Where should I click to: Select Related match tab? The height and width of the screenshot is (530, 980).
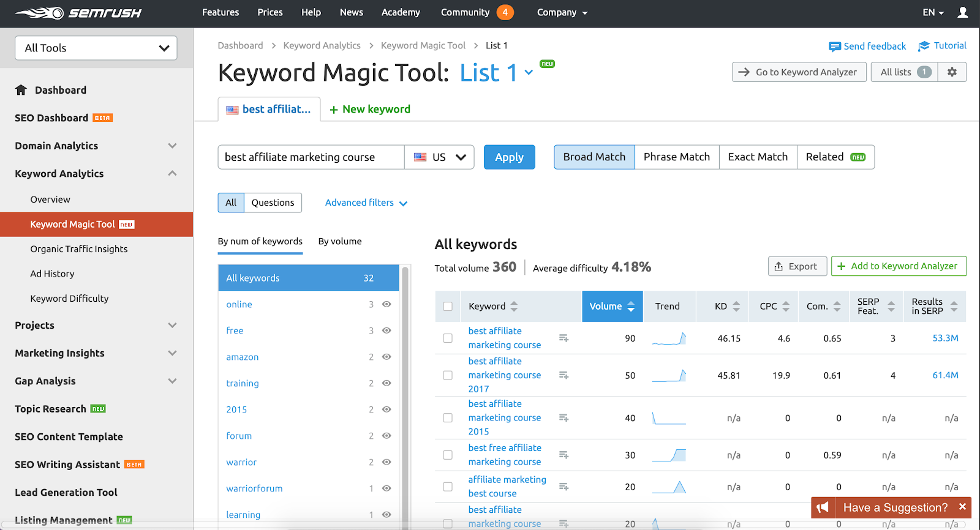point(835,157)
